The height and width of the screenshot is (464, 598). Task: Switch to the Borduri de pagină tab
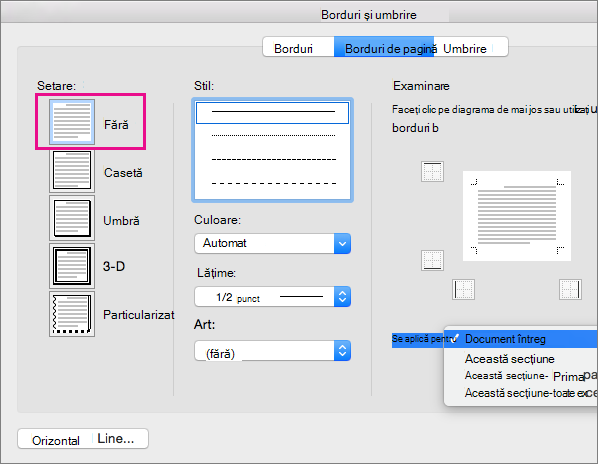pos(384,47)
